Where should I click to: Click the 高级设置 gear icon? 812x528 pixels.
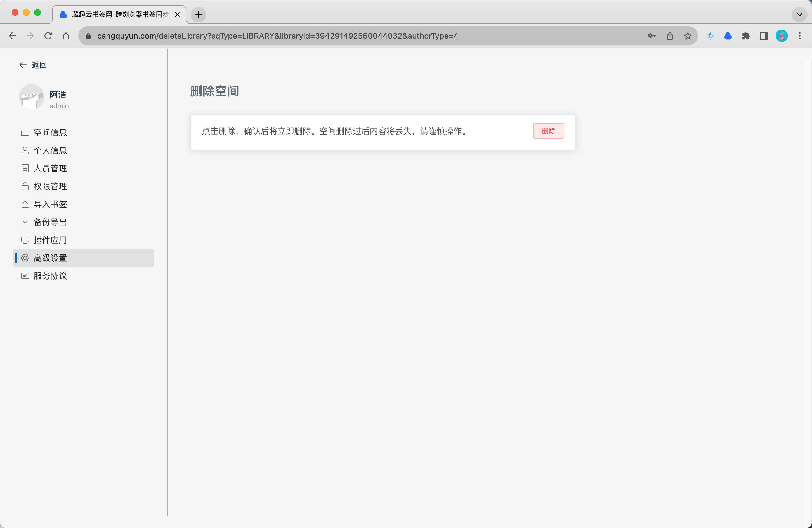click(25, 258)
